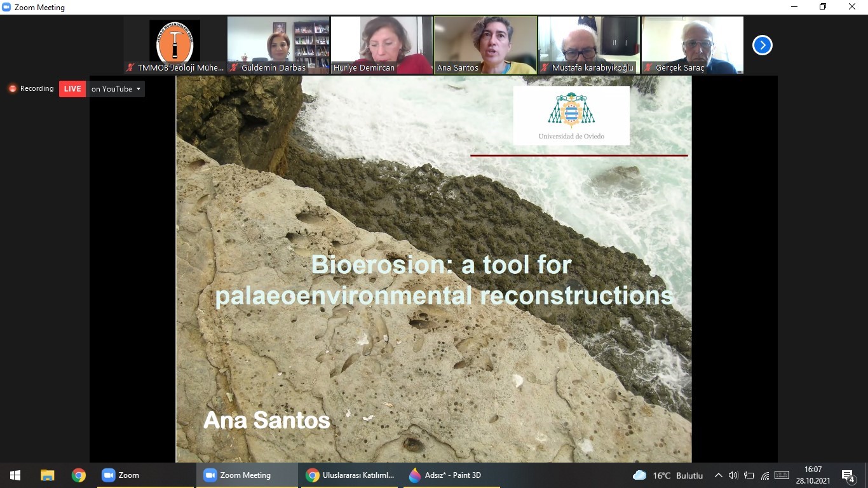Select Guldemin Darbas video thumbnail
Viewport: 868px width, 488px height.
(278, 44)
